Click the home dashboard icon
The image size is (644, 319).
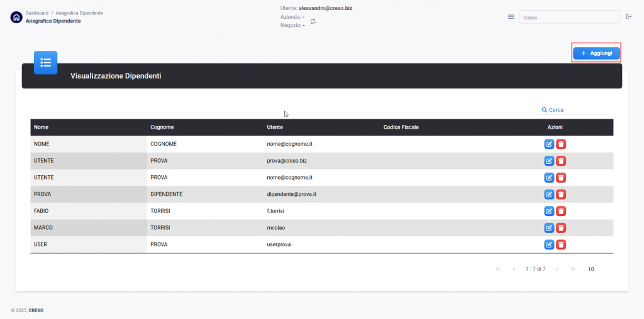16,17
